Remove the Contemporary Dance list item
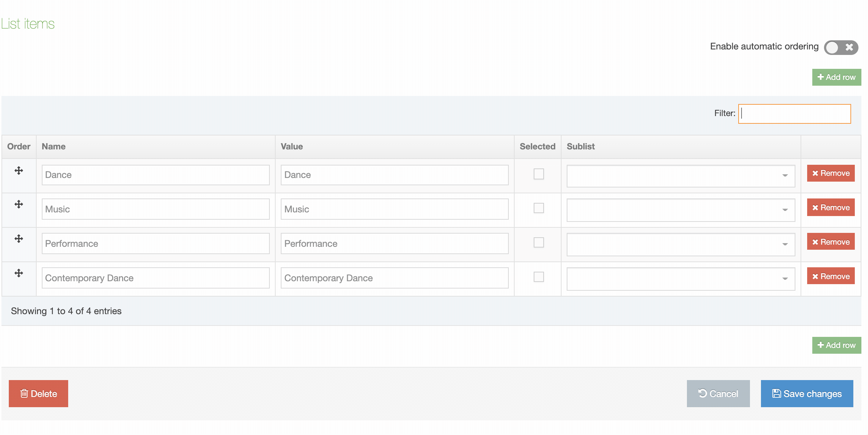The width and height of the screenshot is (868, 435). 831,276
